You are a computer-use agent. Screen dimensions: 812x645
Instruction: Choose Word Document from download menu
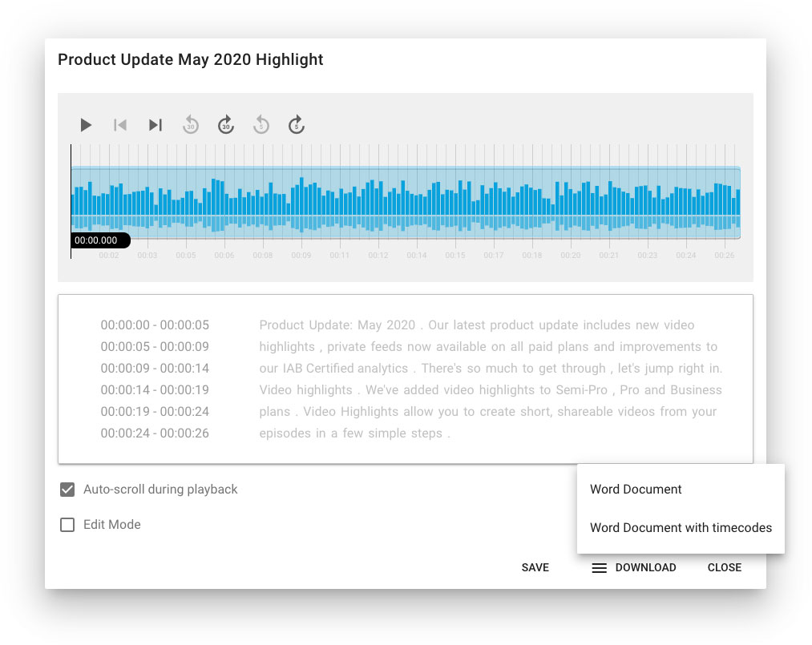(636, 490)
